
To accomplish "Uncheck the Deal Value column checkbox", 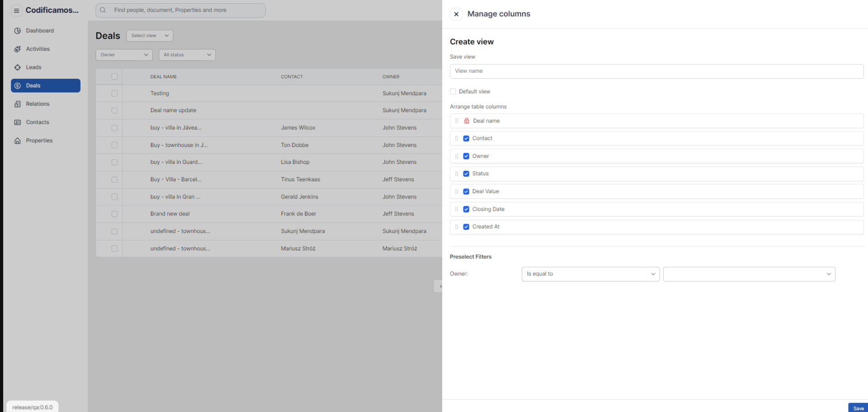I will pos(466,192).
